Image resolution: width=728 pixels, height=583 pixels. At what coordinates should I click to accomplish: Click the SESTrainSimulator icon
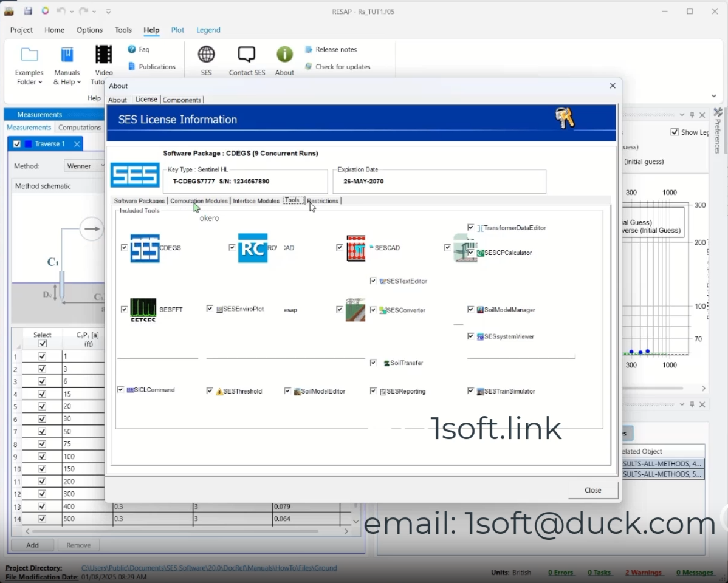pos(480,391)
